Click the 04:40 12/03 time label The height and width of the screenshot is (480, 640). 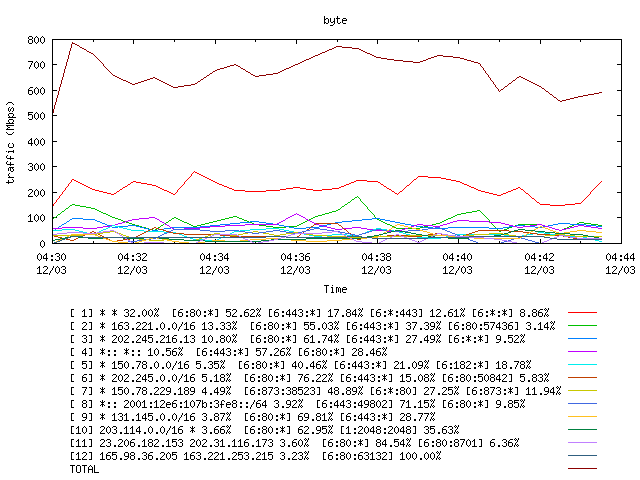[x=458, y=264]
